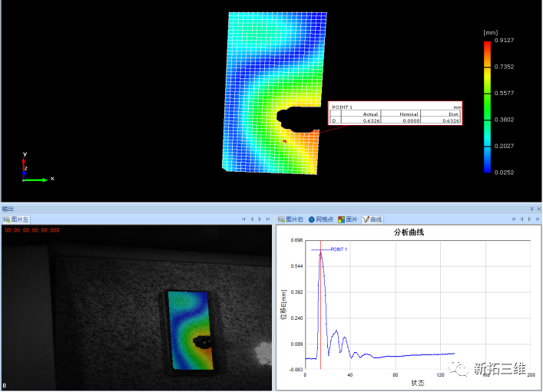
Task: Click the 0.0252 minimum scale value
Action: [504, 173]
